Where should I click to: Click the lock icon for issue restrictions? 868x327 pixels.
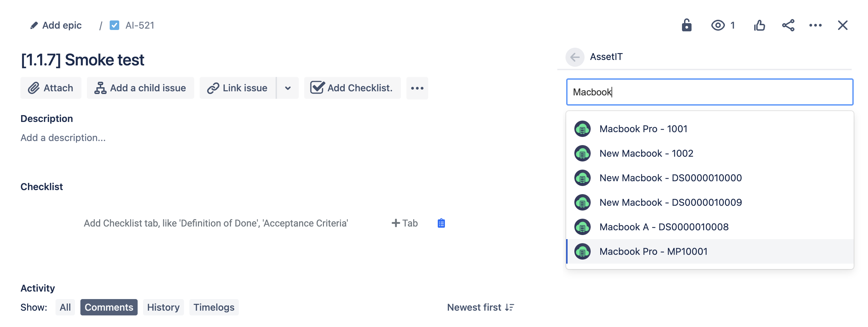[x=686, y=25]
